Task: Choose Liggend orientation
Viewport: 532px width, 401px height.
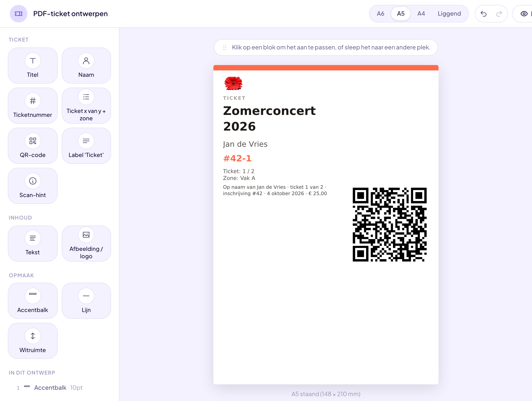Action: point(449,14)
